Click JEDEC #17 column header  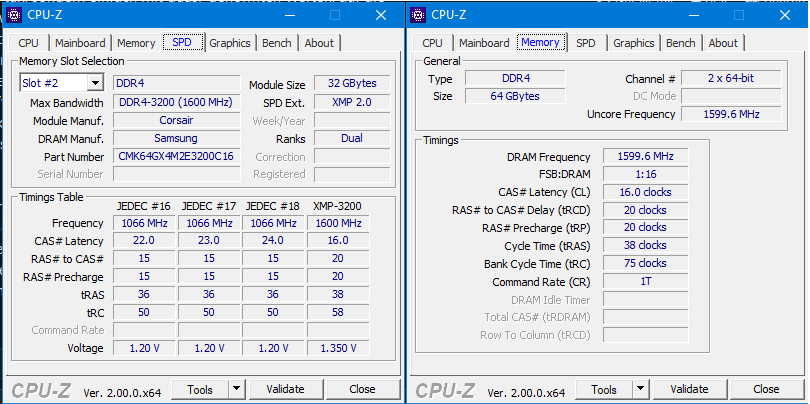coord(209,206)
